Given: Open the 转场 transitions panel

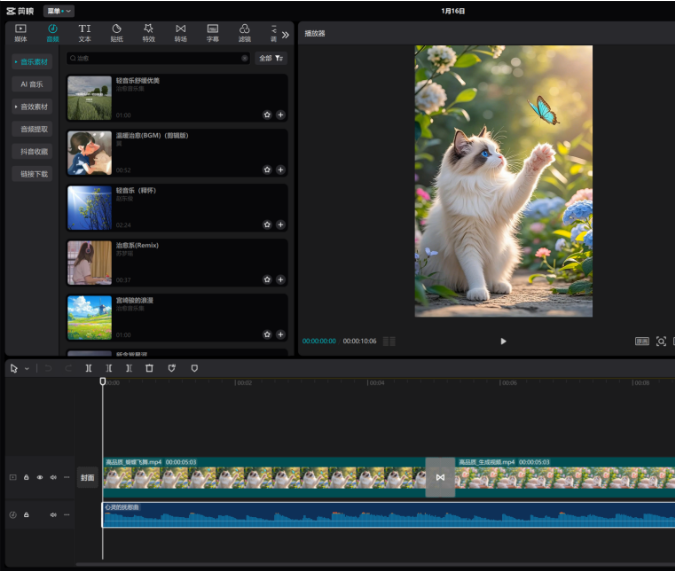Looking at the screenshot, I should point(180,33).
